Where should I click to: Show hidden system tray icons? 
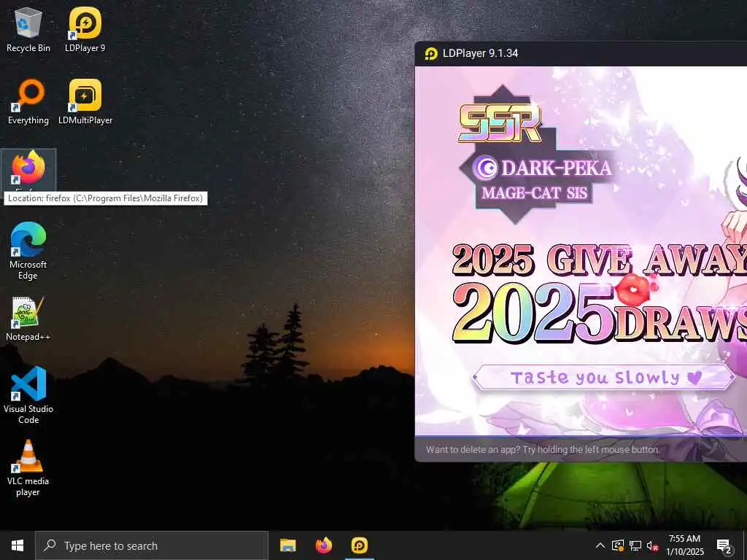[x=600, y=545]
